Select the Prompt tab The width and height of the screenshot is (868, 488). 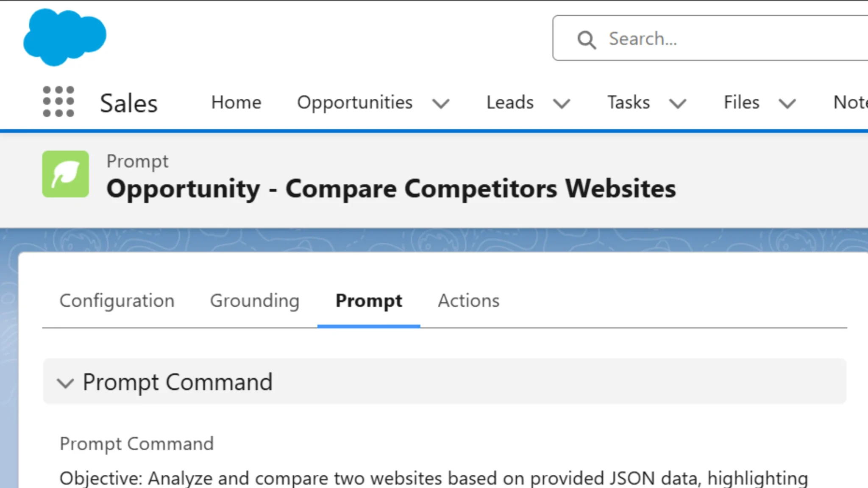point(369,301)
